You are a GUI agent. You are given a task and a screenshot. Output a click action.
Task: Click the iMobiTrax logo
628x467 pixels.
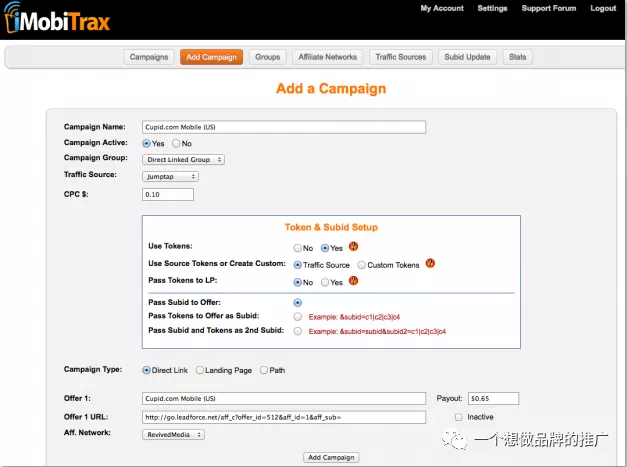(56, 18)
